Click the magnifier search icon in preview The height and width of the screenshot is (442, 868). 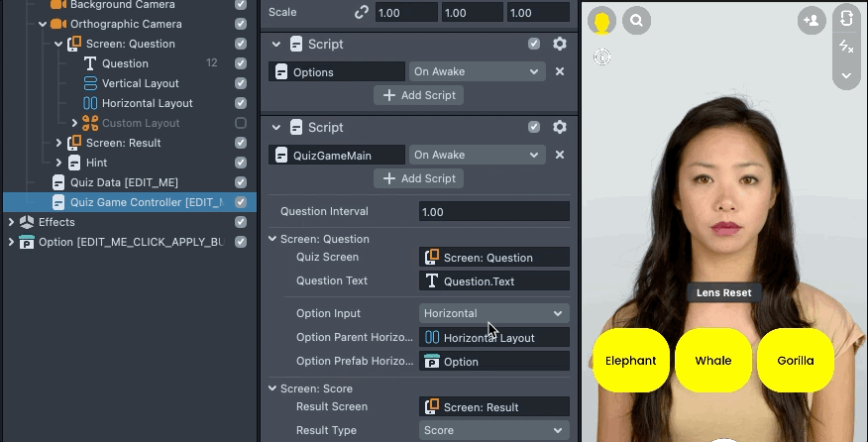coord(636,20)
